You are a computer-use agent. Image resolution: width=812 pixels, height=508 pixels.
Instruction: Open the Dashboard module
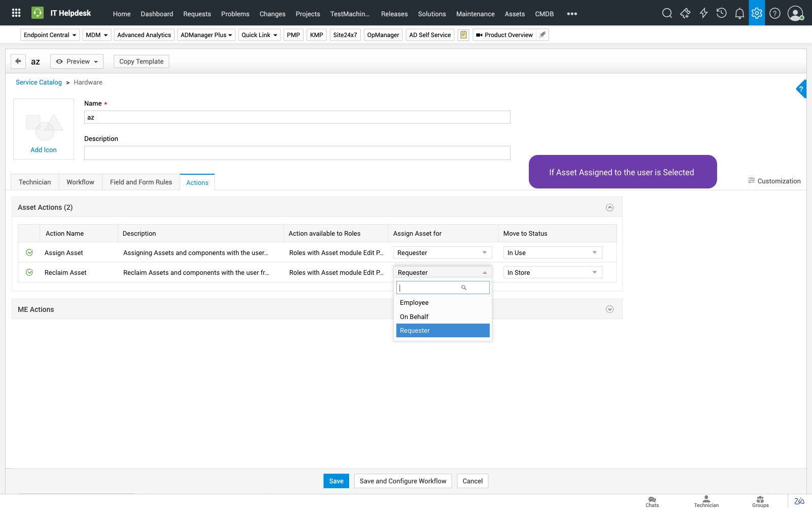point(157,14)
